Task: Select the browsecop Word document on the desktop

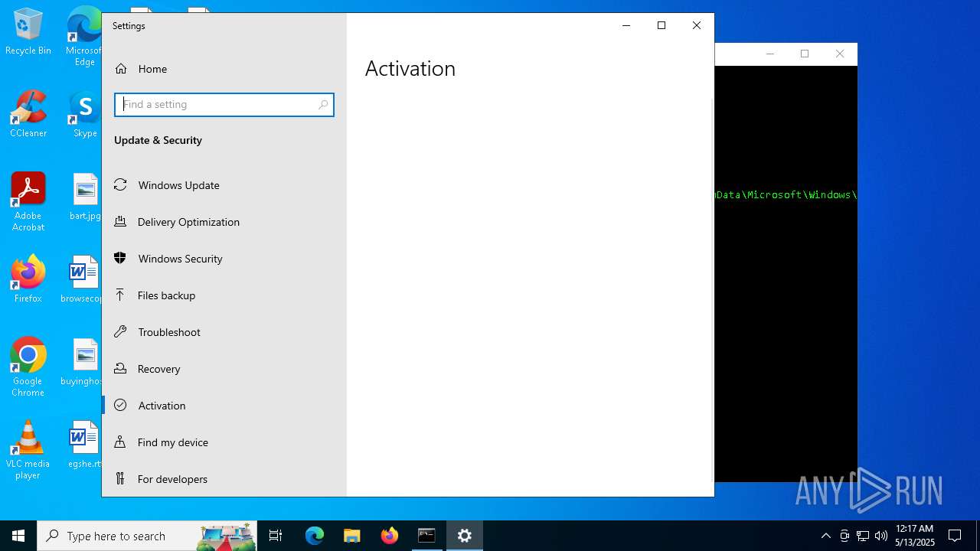Action: click(x=83, y=279)
